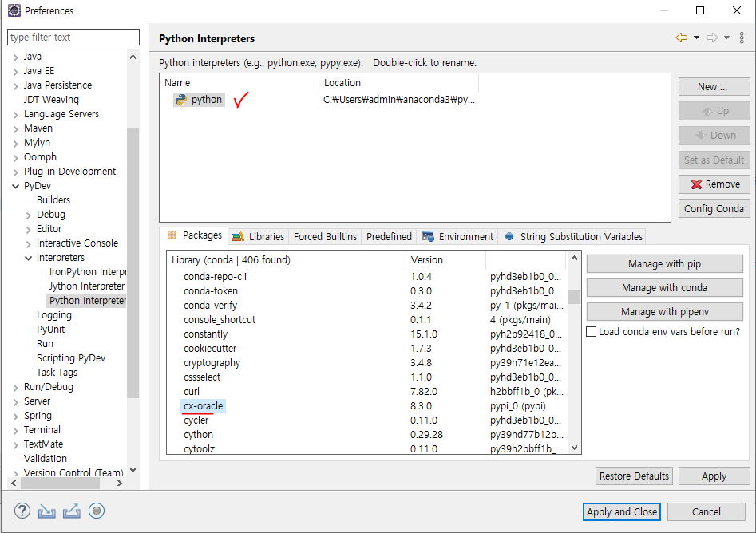Select the Validation tree item

tap(46, 458)
